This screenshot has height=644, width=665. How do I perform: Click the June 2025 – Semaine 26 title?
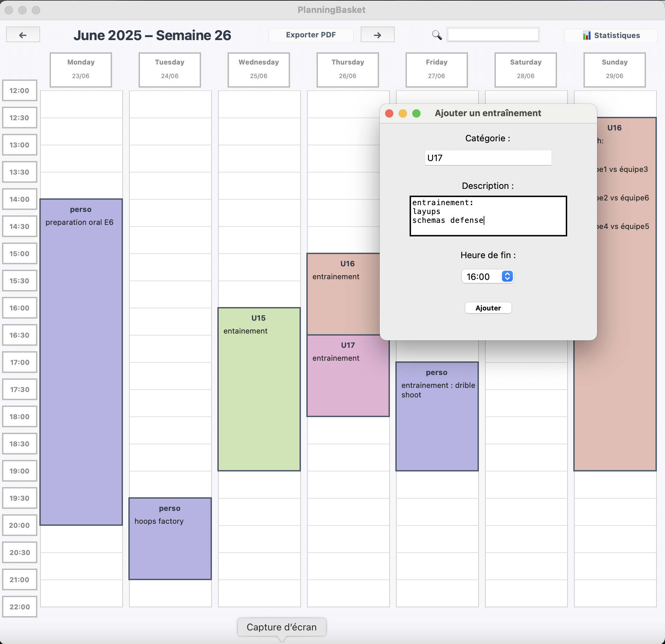coord(152,35)
